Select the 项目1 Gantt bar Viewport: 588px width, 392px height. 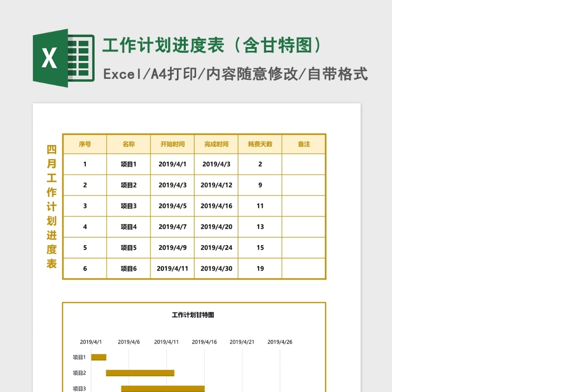pyautogui.click(x=98, y=357)
